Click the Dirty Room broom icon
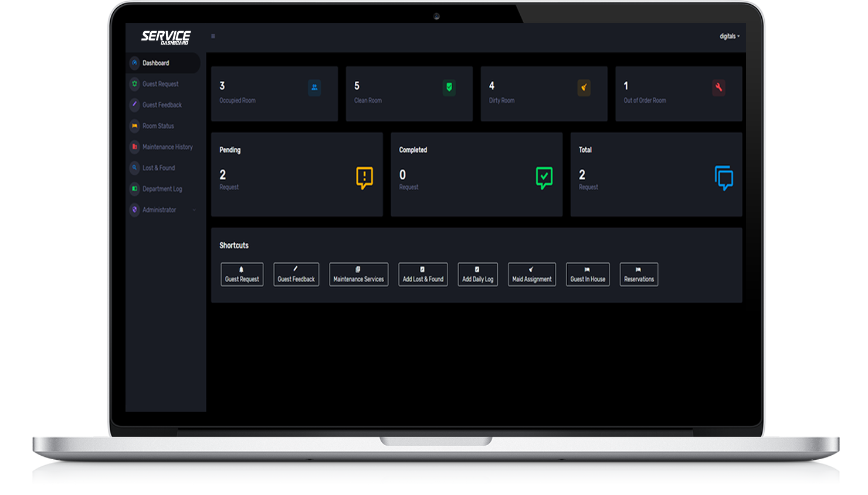Image resolution: width=868 pixels, height=495 pixels. tap(584, 88)
